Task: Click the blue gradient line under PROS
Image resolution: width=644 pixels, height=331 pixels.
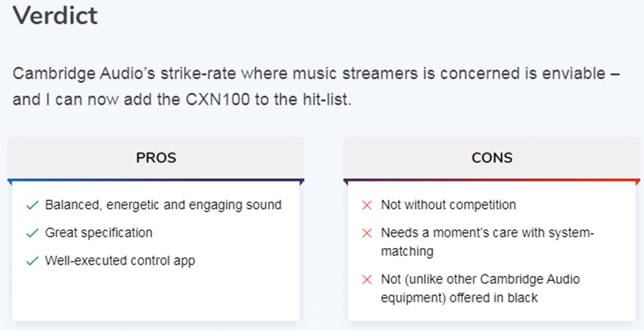Action: point(155,180)
